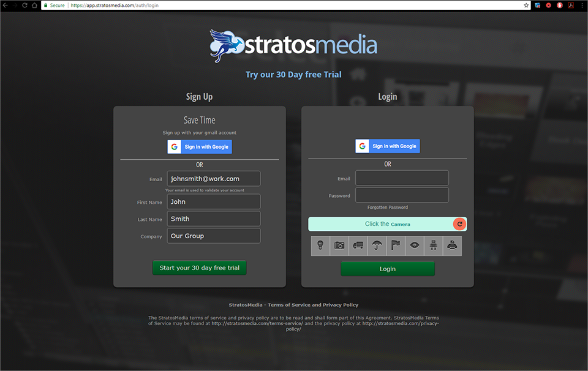Focus the Last Name field containing Smith

[213, 219]
